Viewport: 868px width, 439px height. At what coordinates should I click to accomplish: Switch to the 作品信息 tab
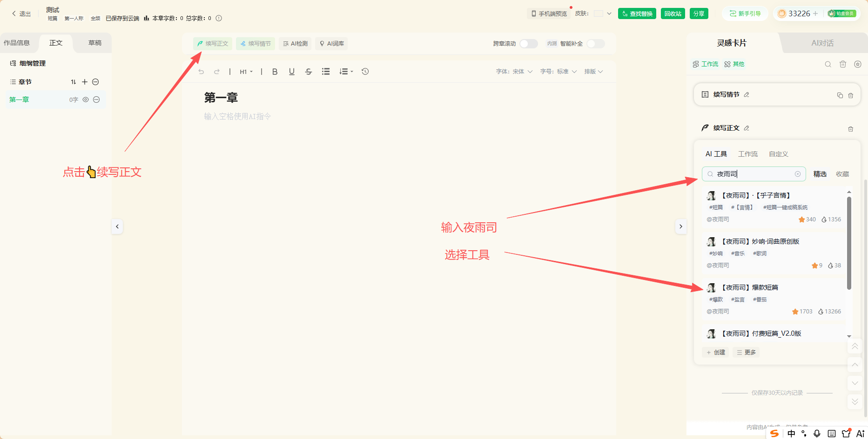[x=17, y=43]
